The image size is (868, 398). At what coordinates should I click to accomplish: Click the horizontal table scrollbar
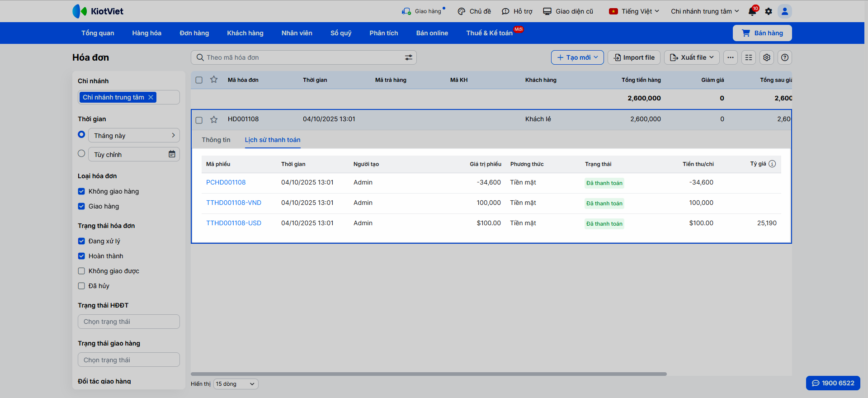[429, 374]
